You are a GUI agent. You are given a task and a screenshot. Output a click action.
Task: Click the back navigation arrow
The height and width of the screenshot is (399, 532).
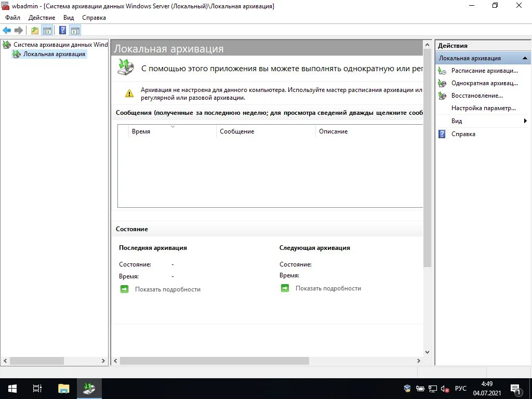pos(6,30)
